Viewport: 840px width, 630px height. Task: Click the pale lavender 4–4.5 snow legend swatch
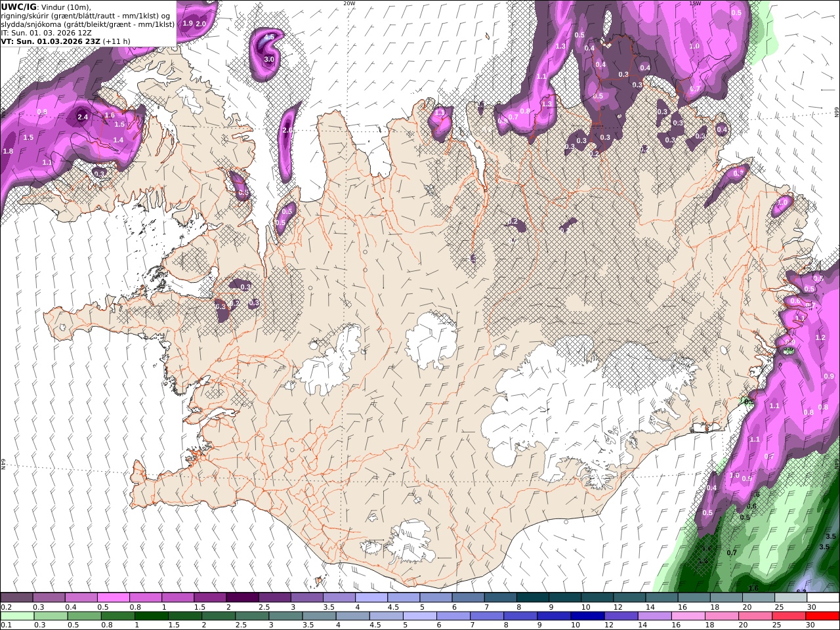coord(371,598)
